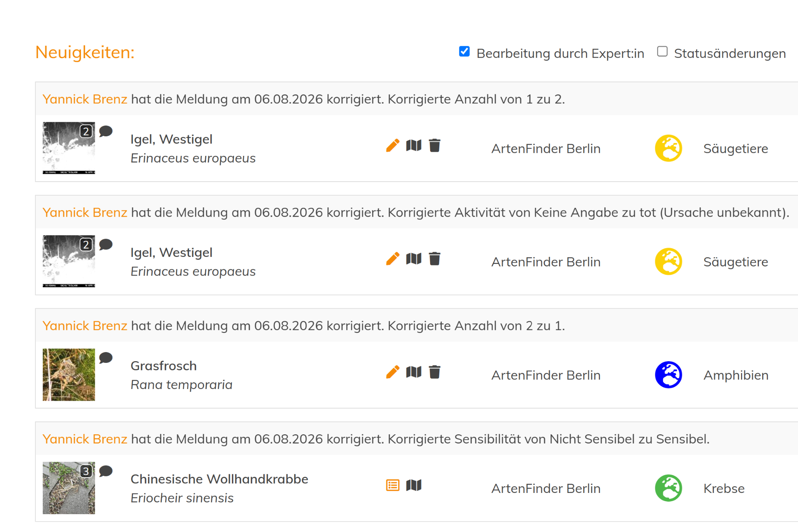Delete first Igel entry via trash icon
798x532 pixels.
tap(434, 145)
